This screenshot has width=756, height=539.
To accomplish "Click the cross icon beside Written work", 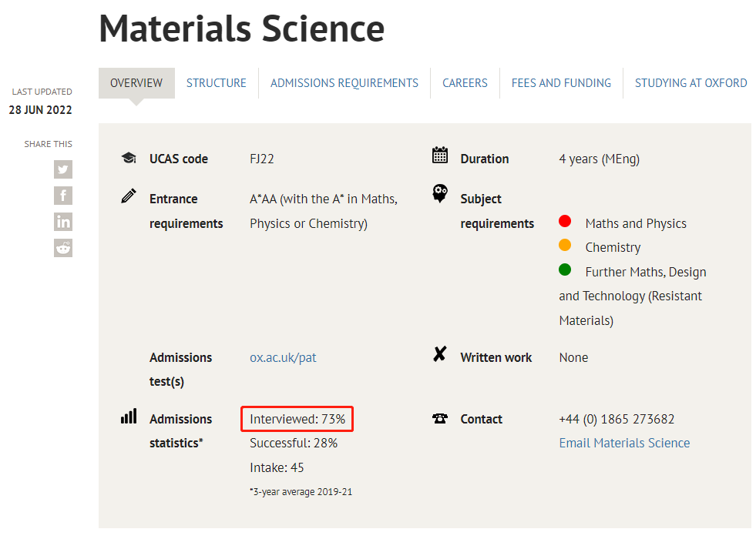I will (440, 355).
